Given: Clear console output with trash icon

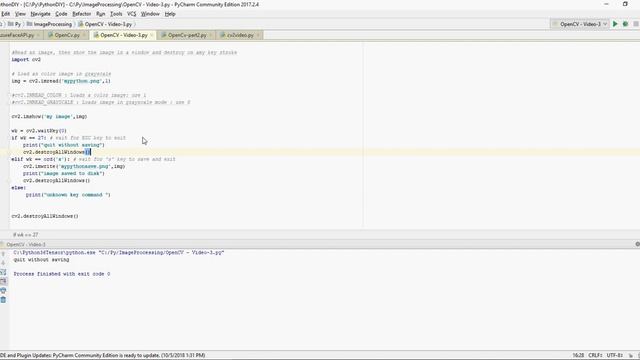Looking at the screenshot, I should pos(3,300).
